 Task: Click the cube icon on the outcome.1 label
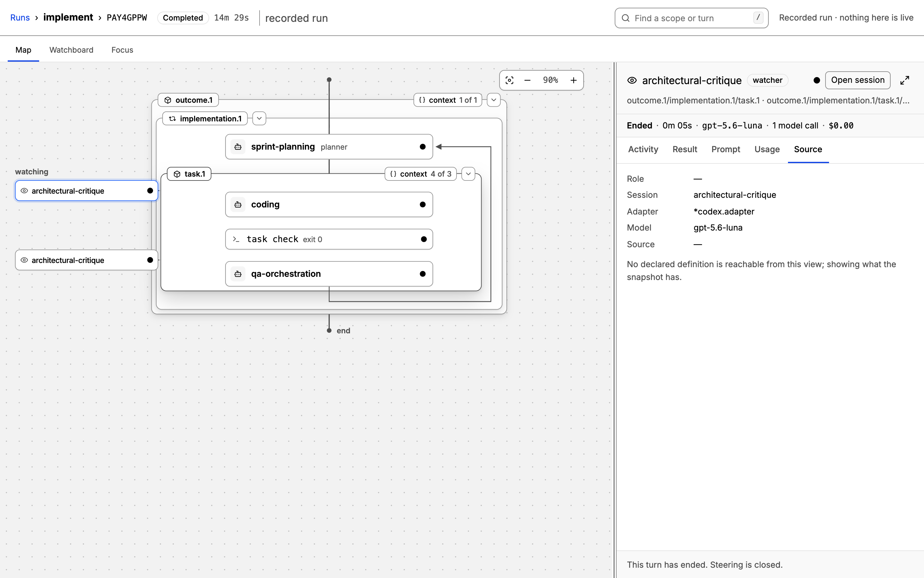pos(167,100)
